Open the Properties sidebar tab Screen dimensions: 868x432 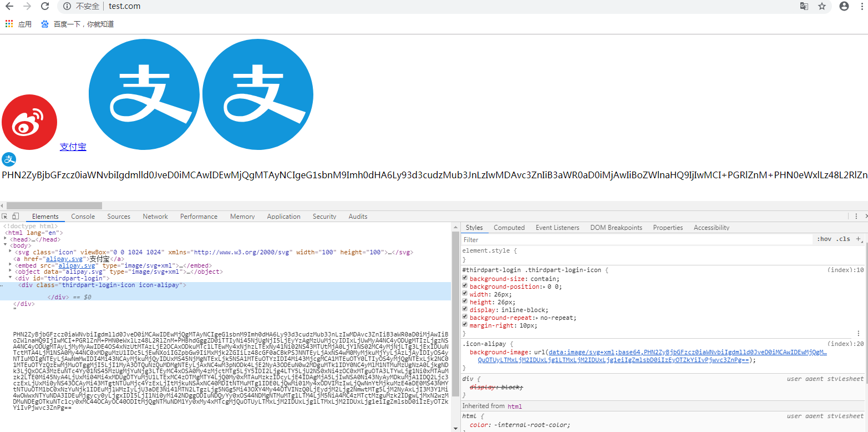pyautogui.click(x=668, y=228)
